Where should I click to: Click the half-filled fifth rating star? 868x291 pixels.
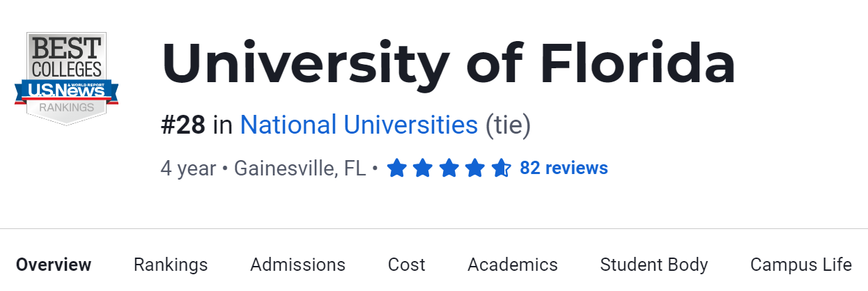pyautogui.click(x=501, y=168)
